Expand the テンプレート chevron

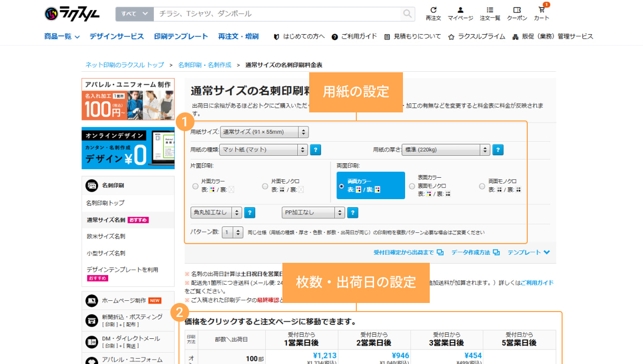click(x=547, y=252)
